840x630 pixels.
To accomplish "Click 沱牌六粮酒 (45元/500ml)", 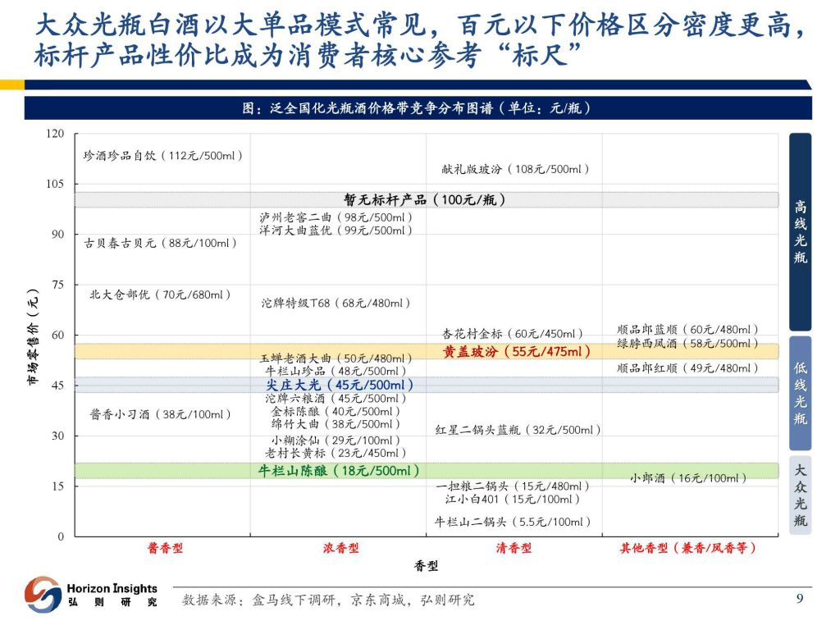I will (x=336, y=399).
